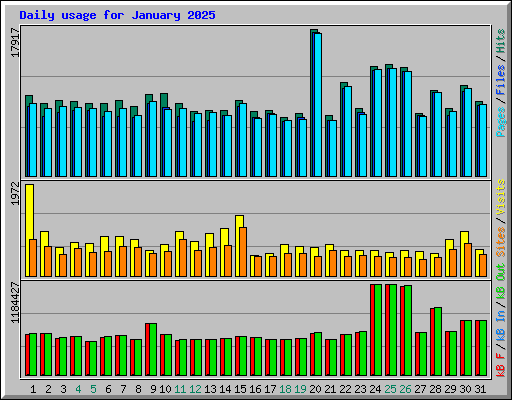The image size is (512, 400).
Task: Click the 17917 axis value label
Action: point(15,43)
